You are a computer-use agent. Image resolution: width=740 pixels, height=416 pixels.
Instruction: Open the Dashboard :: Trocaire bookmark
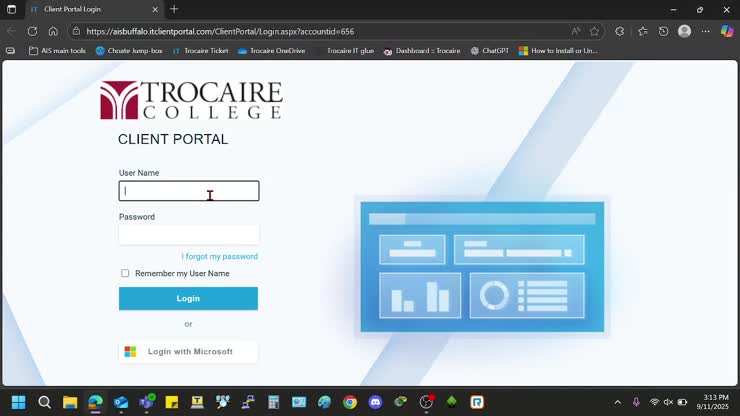tap(422, 51)
